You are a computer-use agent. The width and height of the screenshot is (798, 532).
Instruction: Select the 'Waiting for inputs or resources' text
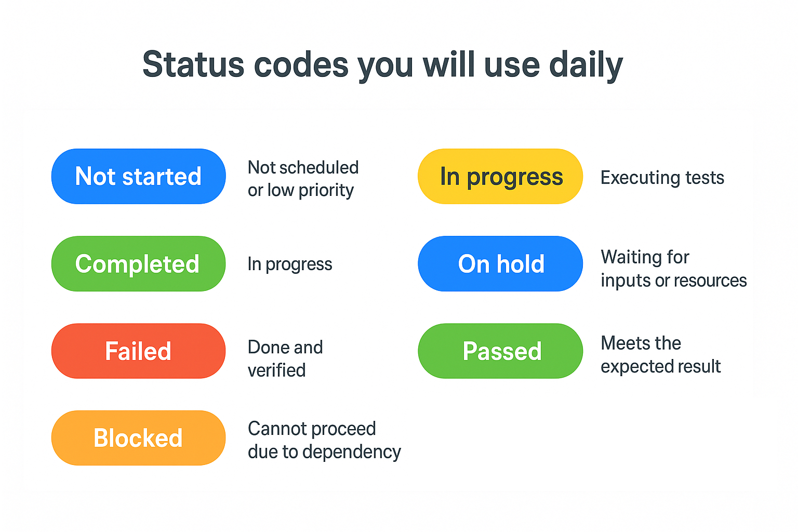(673, 269)
